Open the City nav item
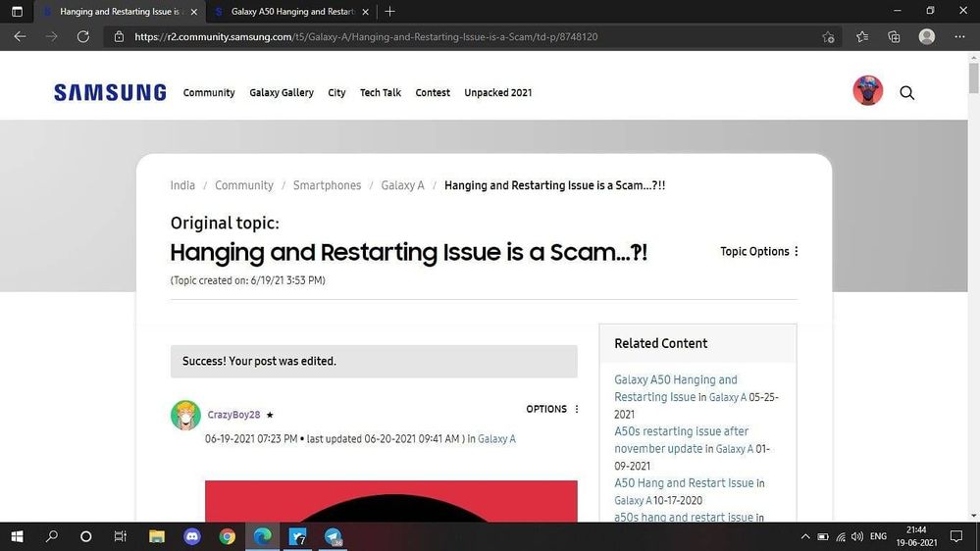This screenshot has width=980, height=551. (x=336, y=92)
